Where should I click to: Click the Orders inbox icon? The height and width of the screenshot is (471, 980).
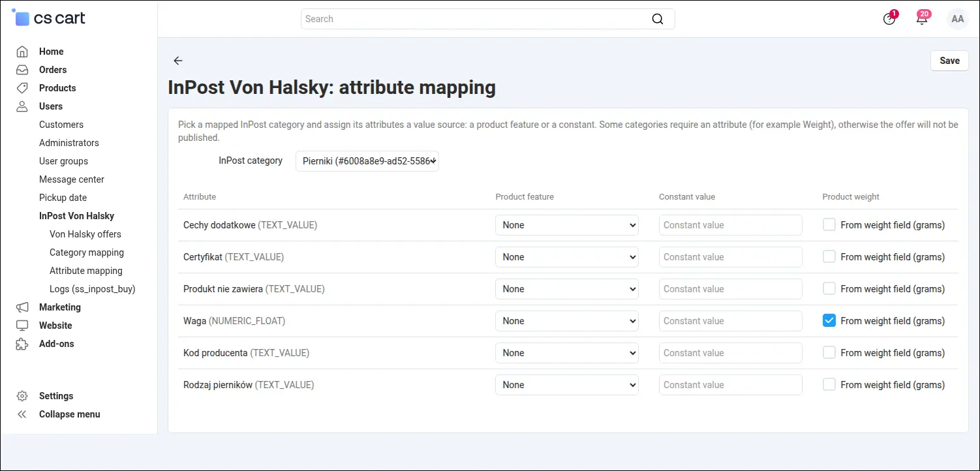tap(22, 70)
